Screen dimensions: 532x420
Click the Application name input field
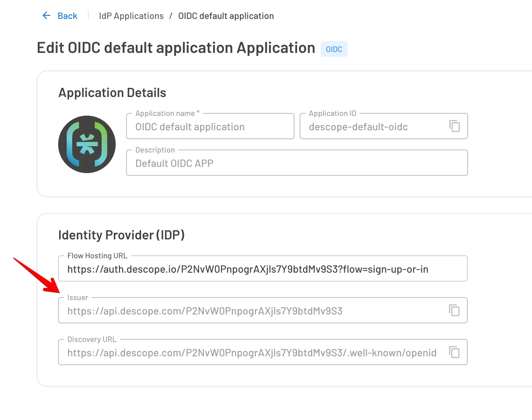click(210, 127)
